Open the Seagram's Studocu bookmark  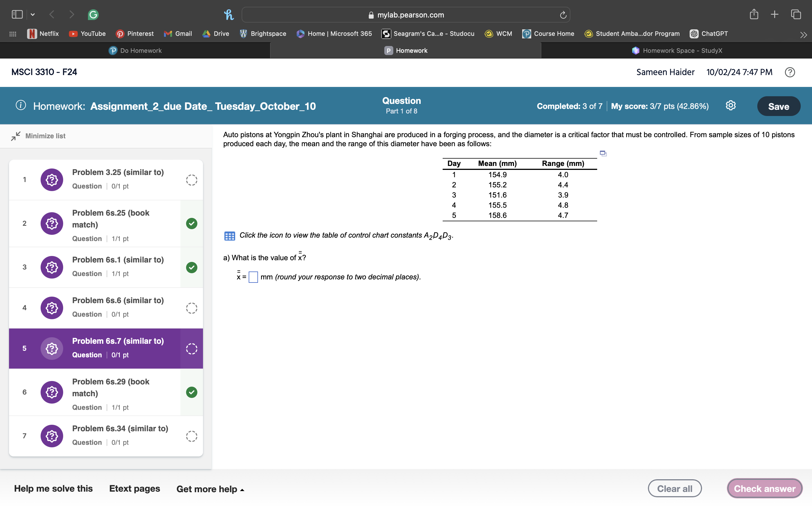pos(428,34)
